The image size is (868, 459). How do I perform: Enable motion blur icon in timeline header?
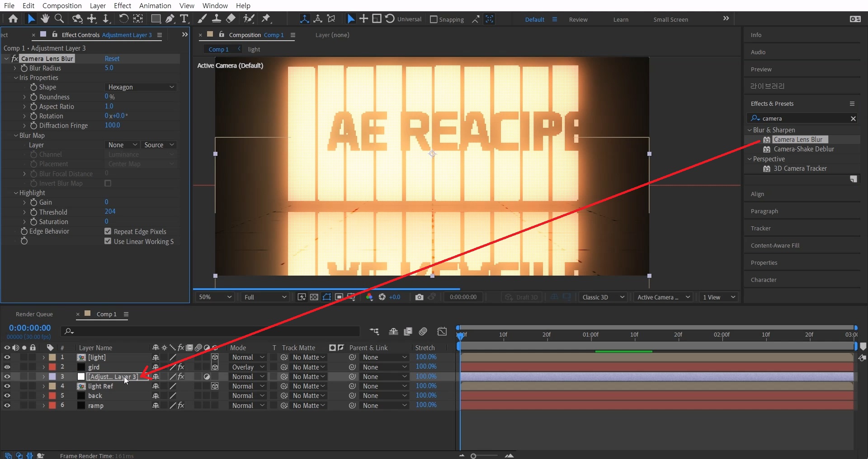[423, 332]
